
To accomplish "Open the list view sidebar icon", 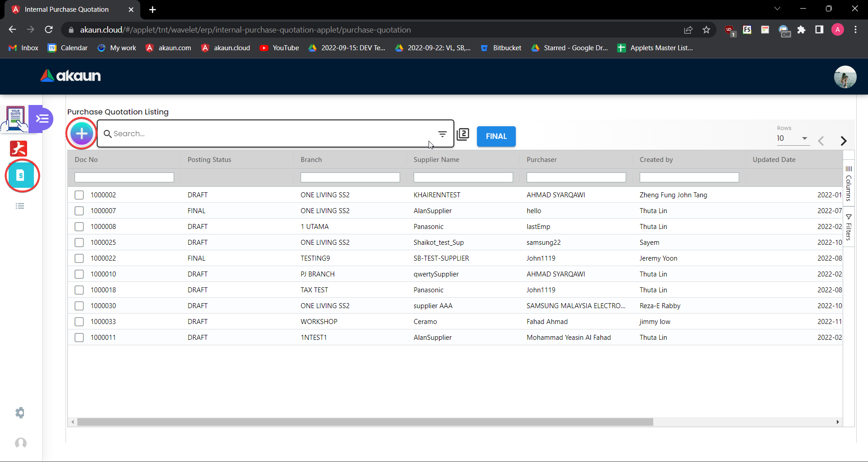I will (x=20, y=206).
